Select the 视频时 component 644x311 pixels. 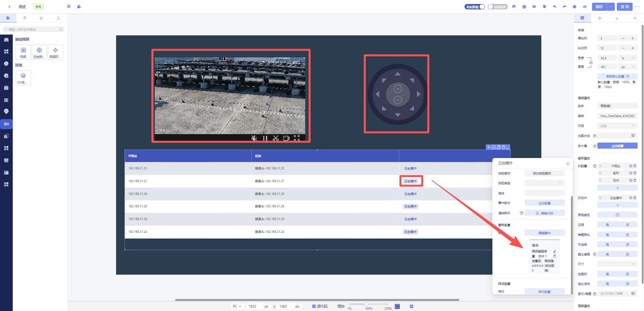pyautogui.click(x=55, y=52)
